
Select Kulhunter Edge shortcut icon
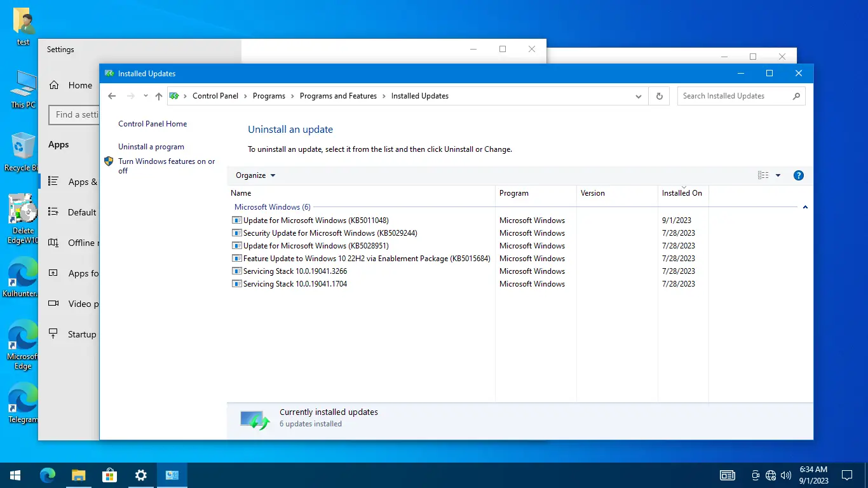22,277
